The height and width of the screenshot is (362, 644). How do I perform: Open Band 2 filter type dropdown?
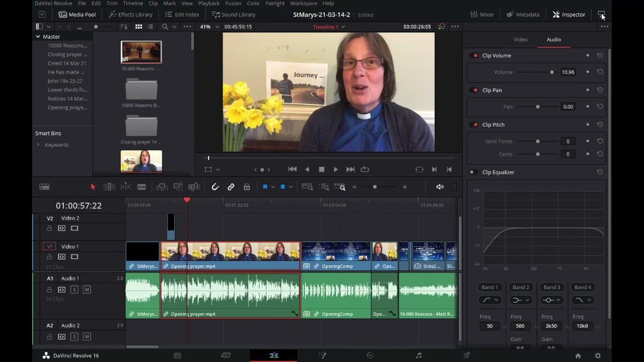[521, 300]
